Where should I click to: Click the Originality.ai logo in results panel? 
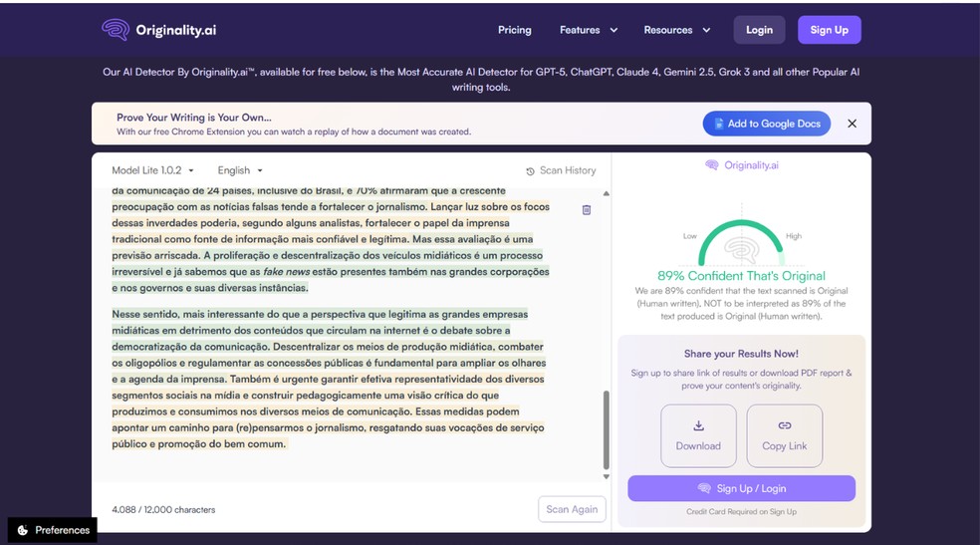[x=742, y=165]
